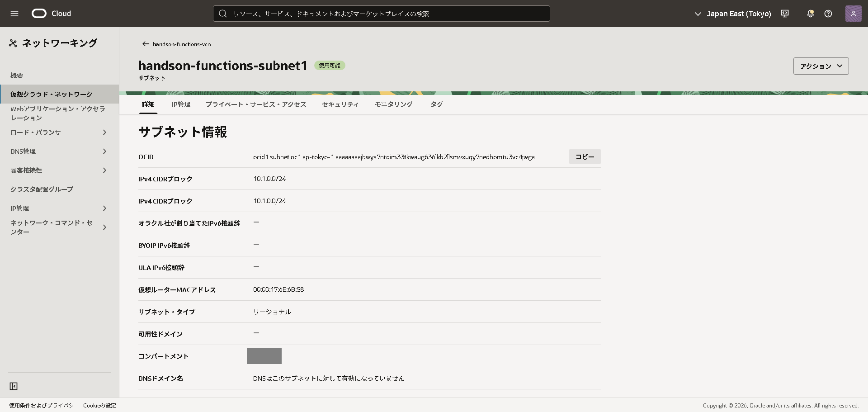
Task: Switch to the IP管理 tab
Action: pos(181,104)
